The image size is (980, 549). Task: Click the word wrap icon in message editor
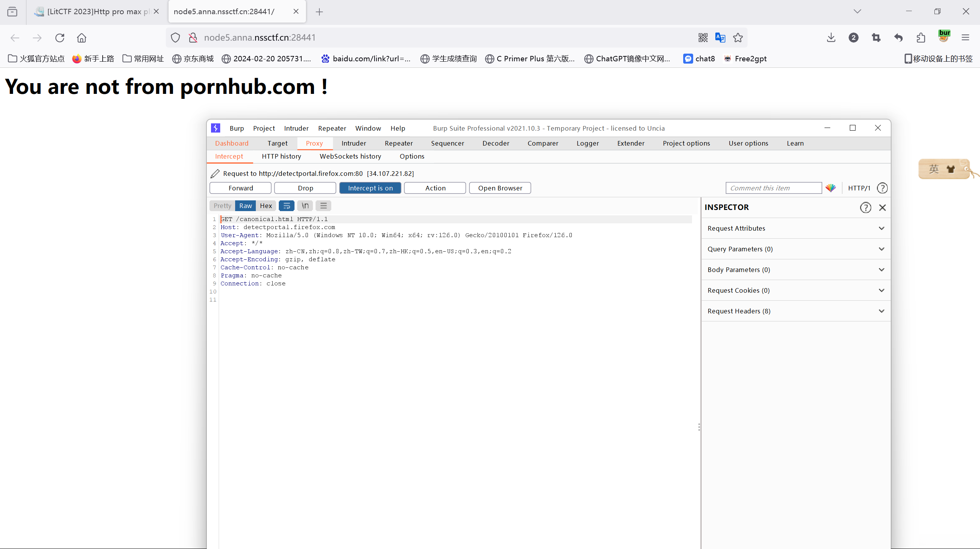[286, 206]
